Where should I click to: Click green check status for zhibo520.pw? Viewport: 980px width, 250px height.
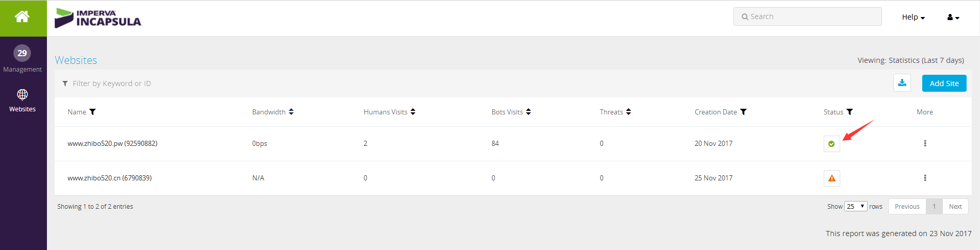[x=831, y=144]
